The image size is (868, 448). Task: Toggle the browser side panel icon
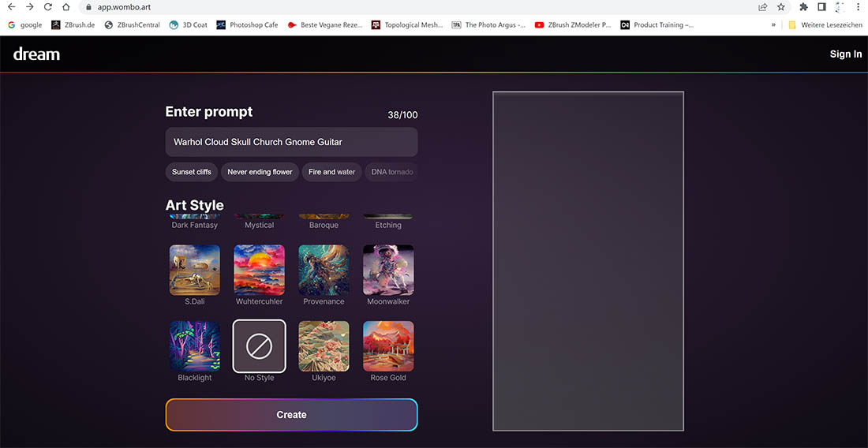(821, 7)
